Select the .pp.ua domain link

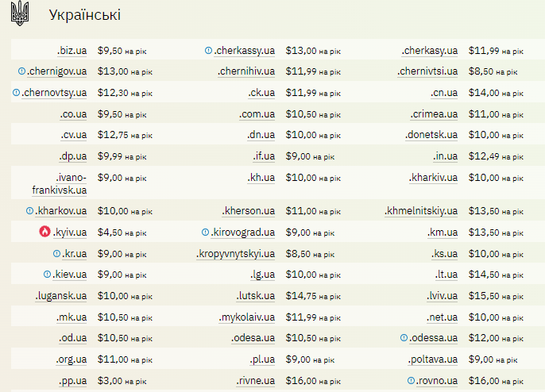72,381
